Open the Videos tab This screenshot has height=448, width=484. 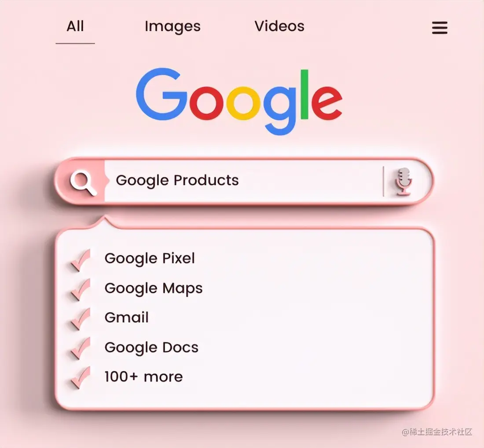[x=279, y=26]
